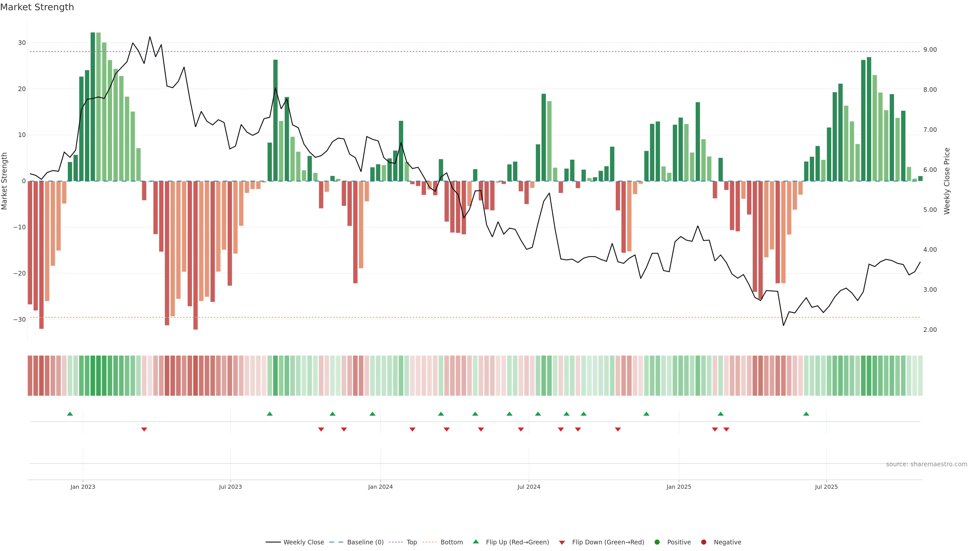Click the green flip-up marker nearest Aug 2023
This screenshot has width=980, height=551.
pyautogui.click(x=269, y=414)
